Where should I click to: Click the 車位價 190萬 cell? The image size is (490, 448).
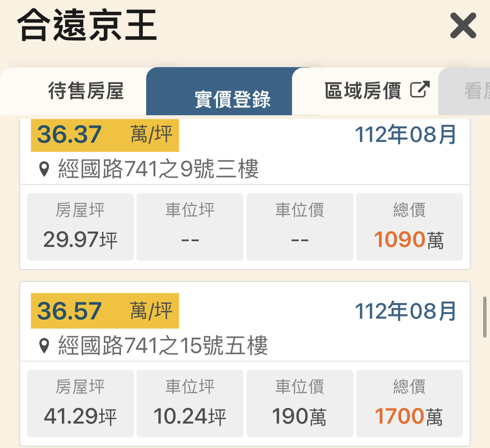click(300, 403)
